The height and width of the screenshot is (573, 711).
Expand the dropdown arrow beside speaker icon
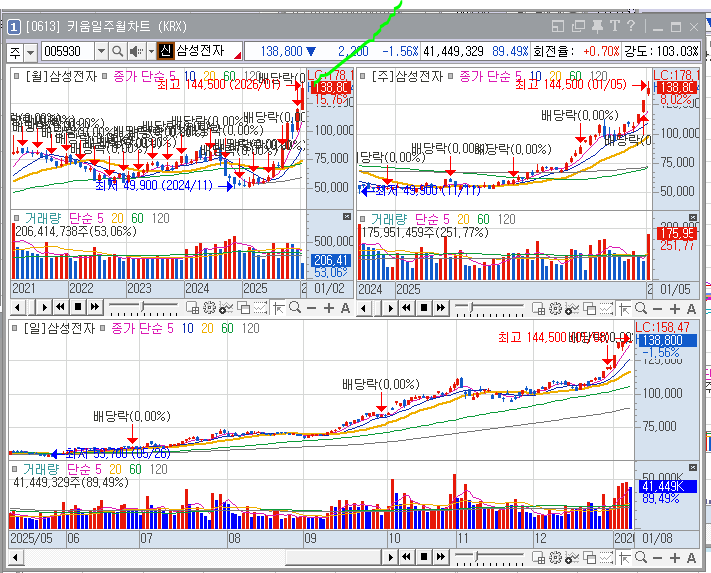[x=151, y=52]
